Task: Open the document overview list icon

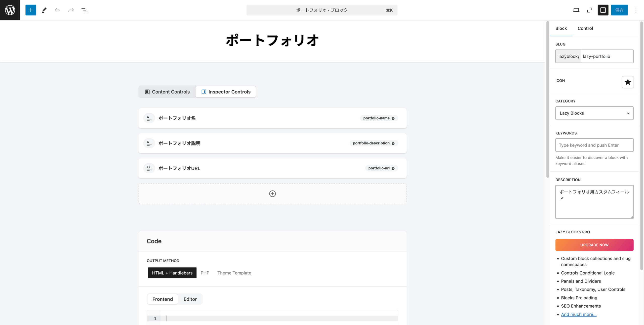Action: [x=84, y=10]
